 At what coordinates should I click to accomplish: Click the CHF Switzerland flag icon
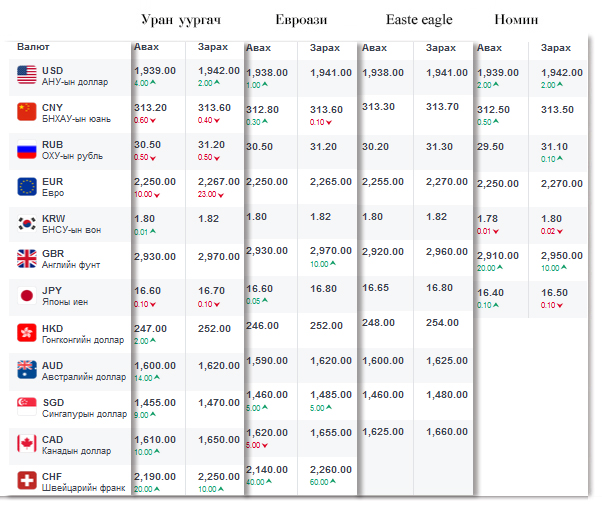27,480
